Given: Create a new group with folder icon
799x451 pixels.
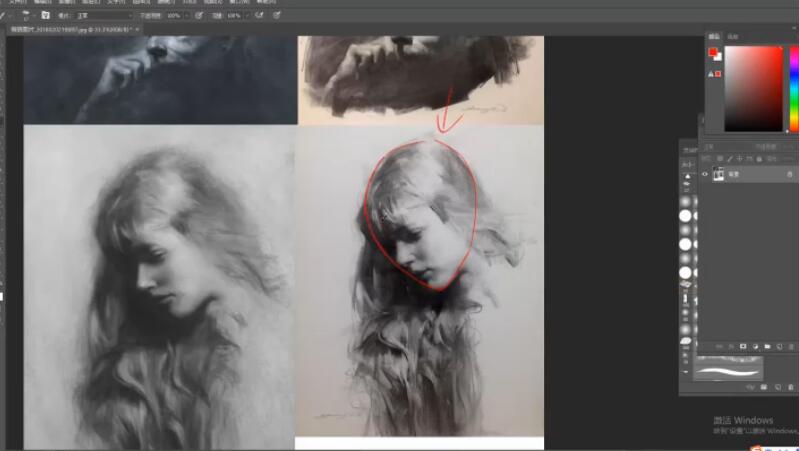Looking at the screenshot, I should 767,347.
